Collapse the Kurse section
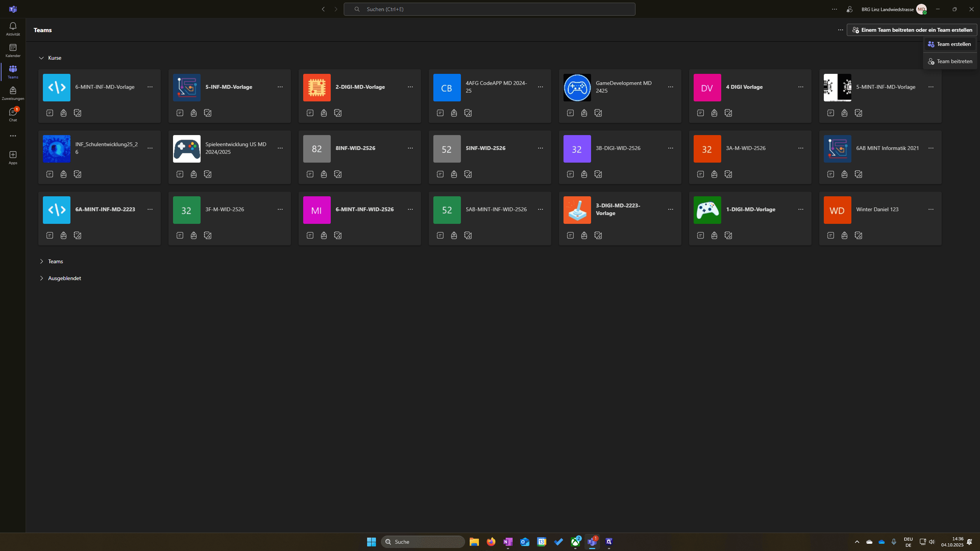 pyautogui.click(x=41, y=58)
